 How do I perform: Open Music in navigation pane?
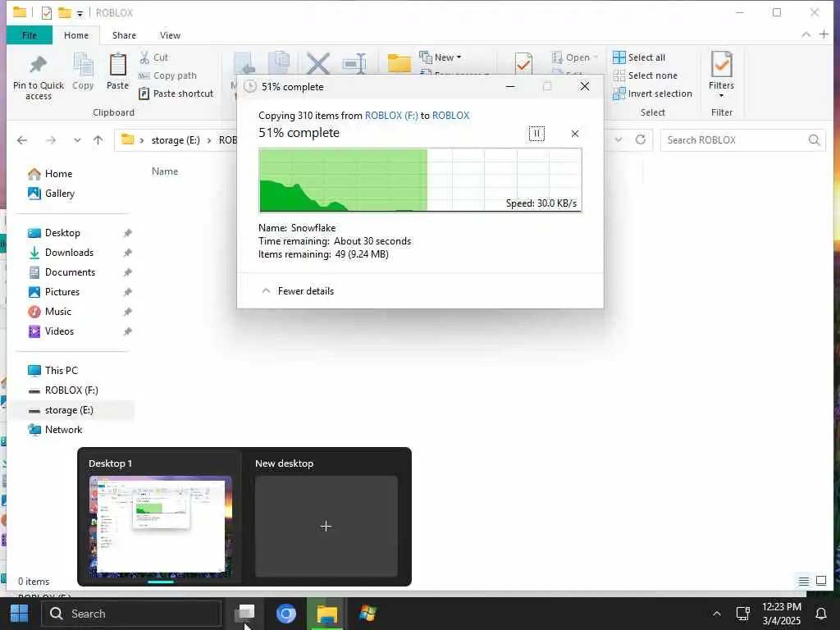[50, 312]
